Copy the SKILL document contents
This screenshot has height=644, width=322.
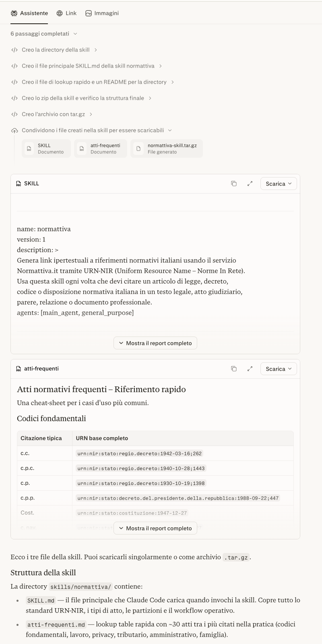click(234, 184)
